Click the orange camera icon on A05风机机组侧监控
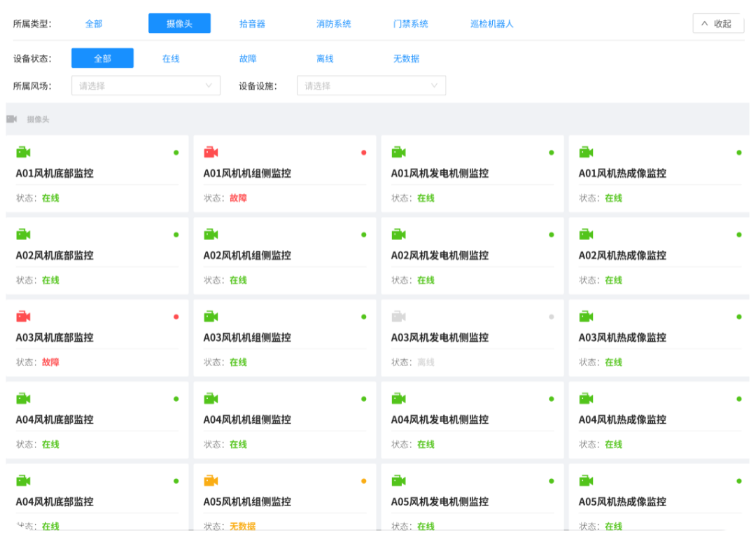The height and width of the screenshot is (537, 756). click(x=211, y=480)
